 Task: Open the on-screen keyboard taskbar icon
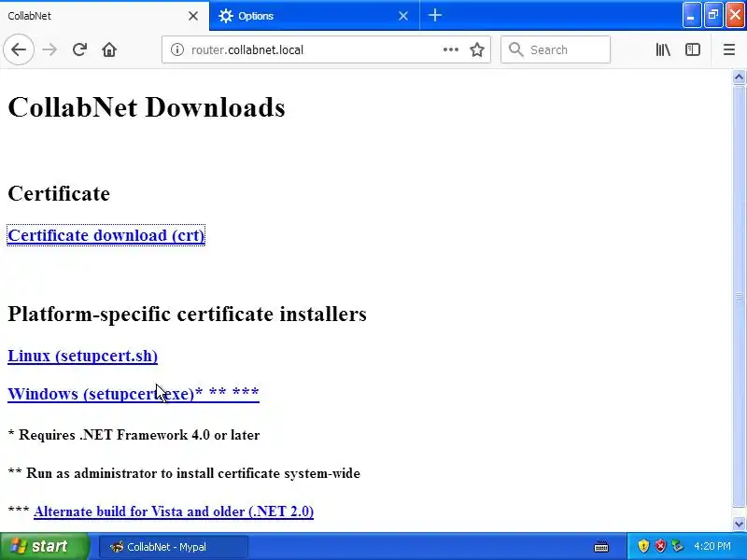(x=601, y=546)
